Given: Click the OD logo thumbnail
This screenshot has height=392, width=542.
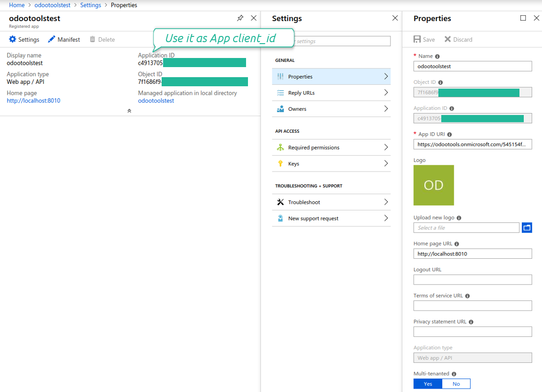Looking at the screenshot, I should pos(434,185).
